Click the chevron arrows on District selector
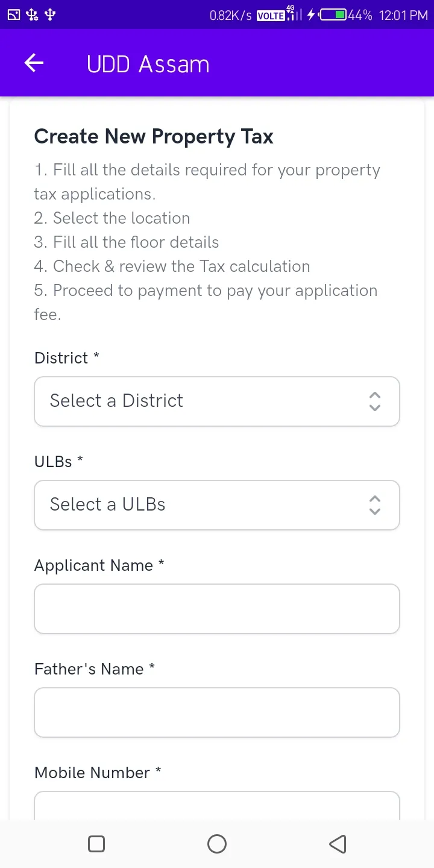The height and width of the screenshot is (868, 434). click(375, 401)
